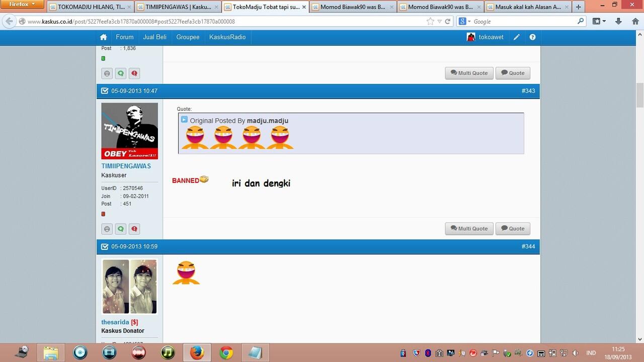Screen dimensions: 644x362
Task: Open the TIMIIPENGAWAS username link
Action: point(126,166)
